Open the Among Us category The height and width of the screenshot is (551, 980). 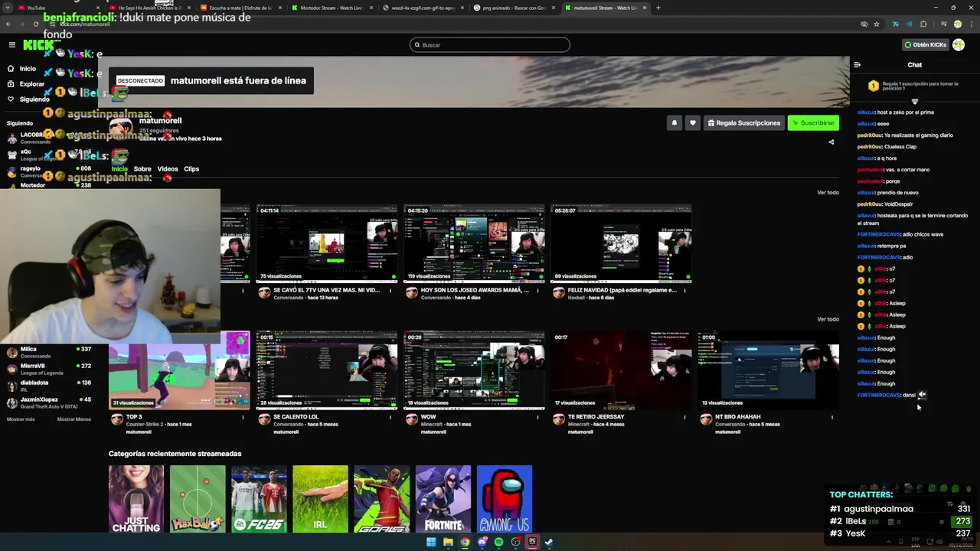[505, 499]
